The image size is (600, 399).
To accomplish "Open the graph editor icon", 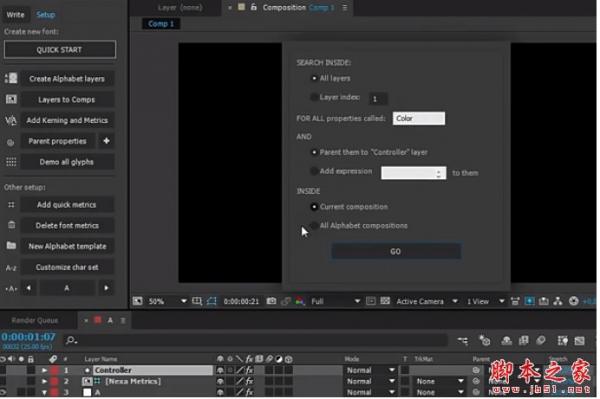I will tap(579, 340).
